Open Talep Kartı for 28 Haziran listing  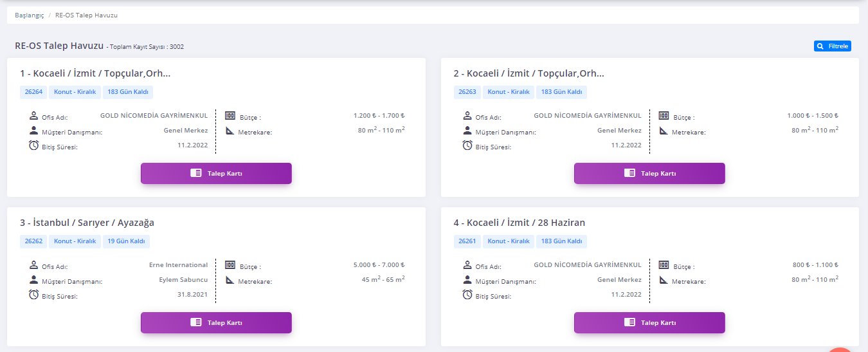(x=649, y=322)
